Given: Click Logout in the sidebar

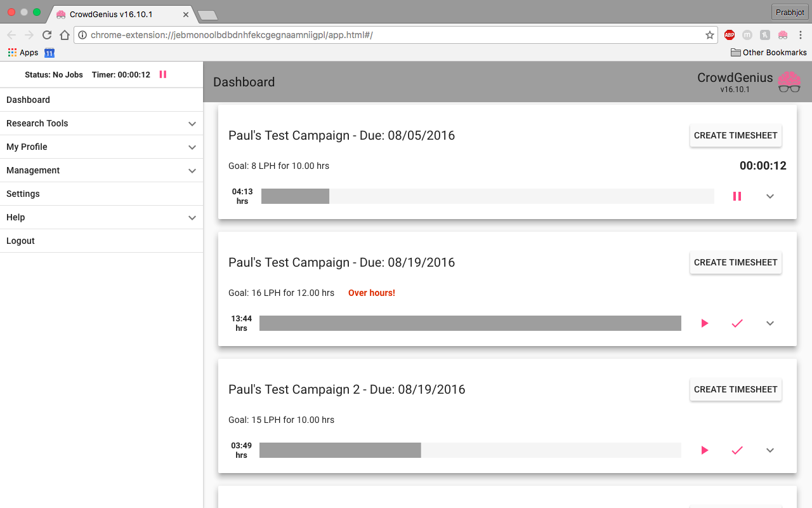Looking at the screenshot, I should click(101, 241).
